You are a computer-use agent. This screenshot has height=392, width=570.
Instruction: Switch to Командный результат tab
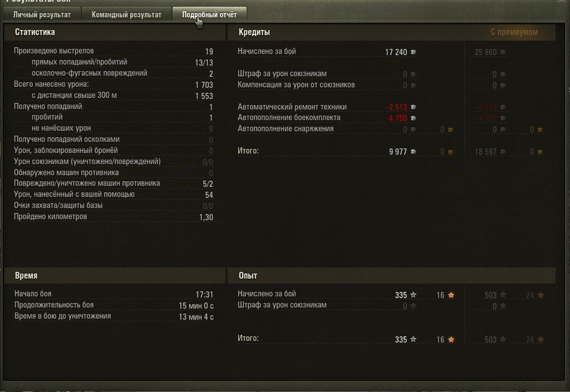click(126, 14)
